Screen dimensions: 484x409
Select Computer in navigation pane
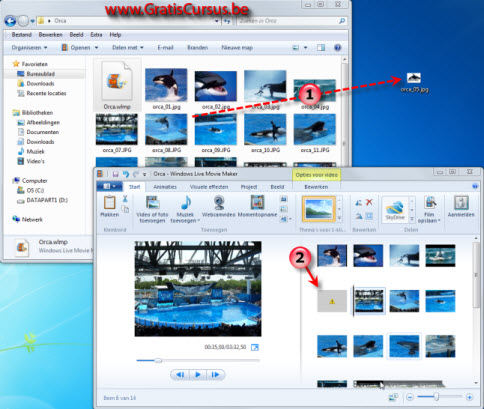pos(34,180)
